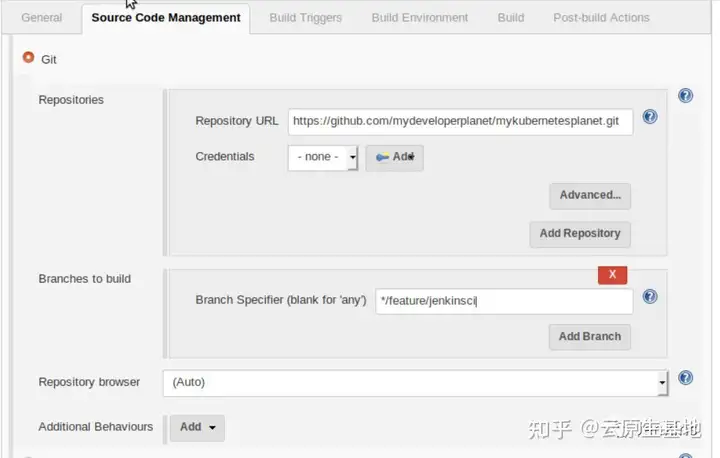Screen dimensions: 720x458
Task: Show help for Repository URL field
Action: coord(650,117)
